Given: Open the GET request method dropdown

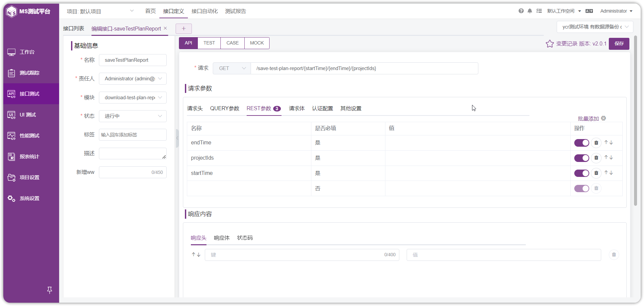Looking at the screenshot, I should (x=232, y=68).
